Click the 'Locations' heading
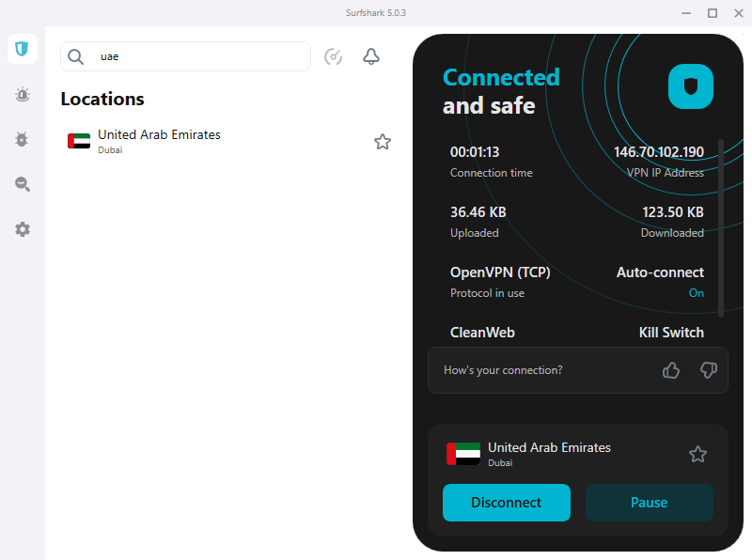Viewport: 752px width, 560px height. (x=102, y=99)
